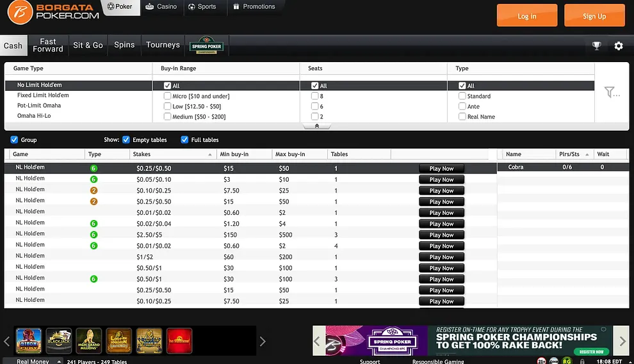
Task: Toggle the Empty tables checkbox
Action: point(126,139)
